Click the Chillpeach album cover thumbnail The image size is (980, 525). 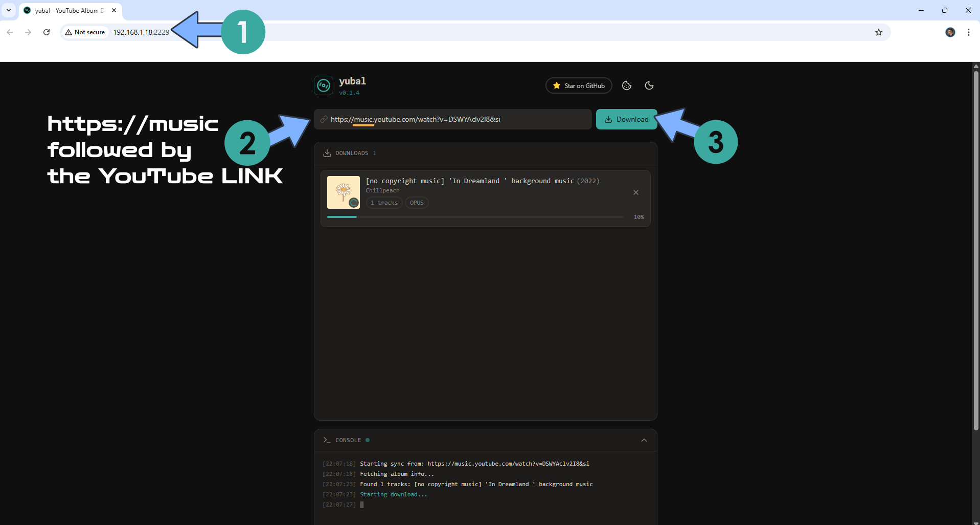pyautogui.click(x=344, y=192)
